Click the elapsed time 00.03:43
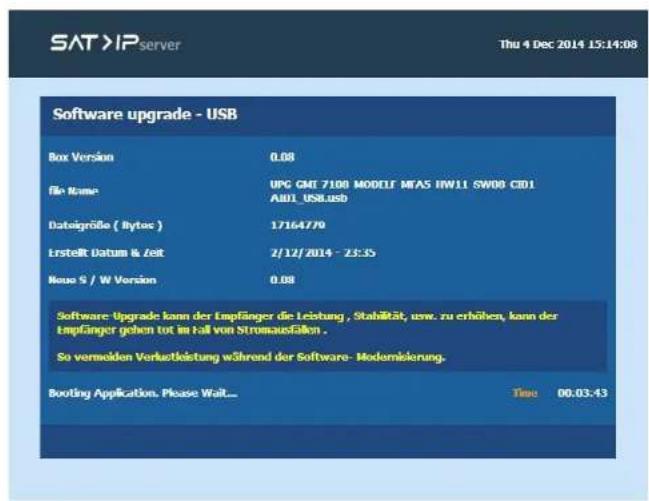Screen dimensions: 649x501 (582, 393)
